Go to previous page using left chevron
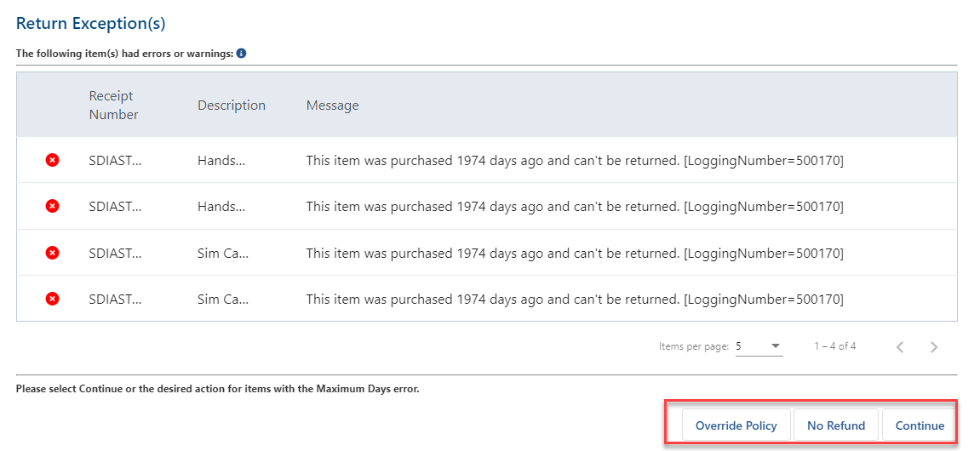 coord(900,346)
